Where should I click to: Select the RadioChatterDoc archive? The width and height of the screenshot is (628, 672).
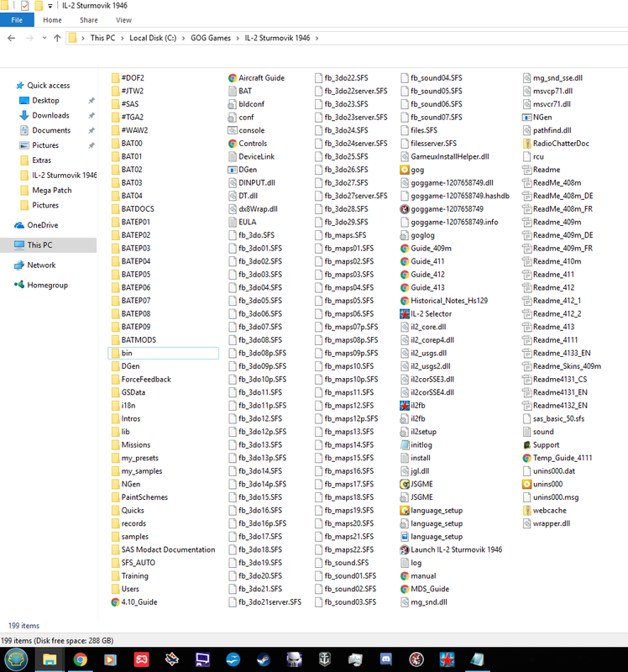[556, 144]
